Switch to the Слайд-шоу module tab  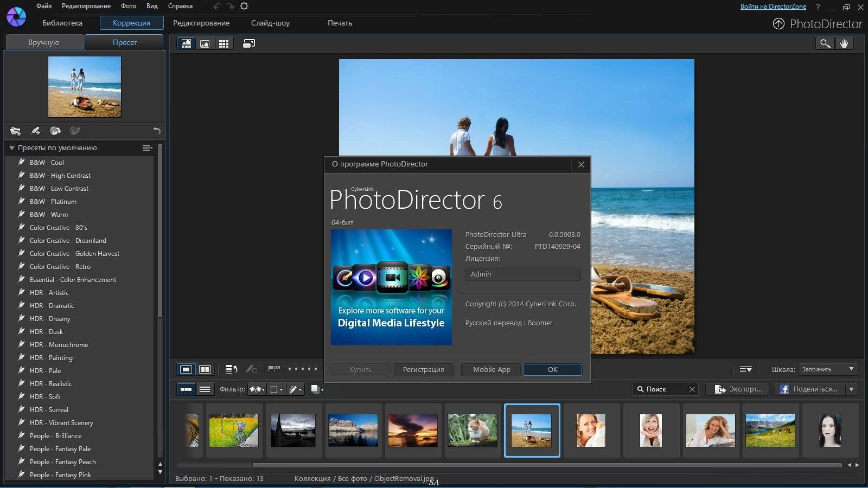pyautogui.click(x=270, y=23)
